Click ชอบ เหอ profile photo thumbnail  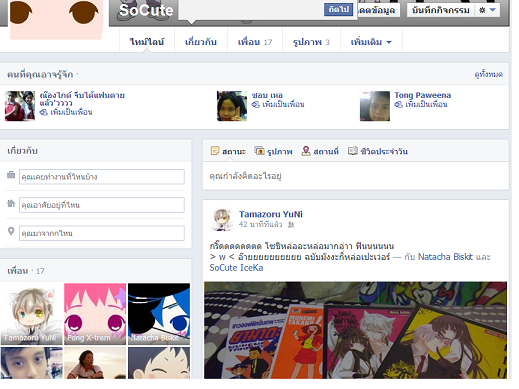(x=232, y=106)
